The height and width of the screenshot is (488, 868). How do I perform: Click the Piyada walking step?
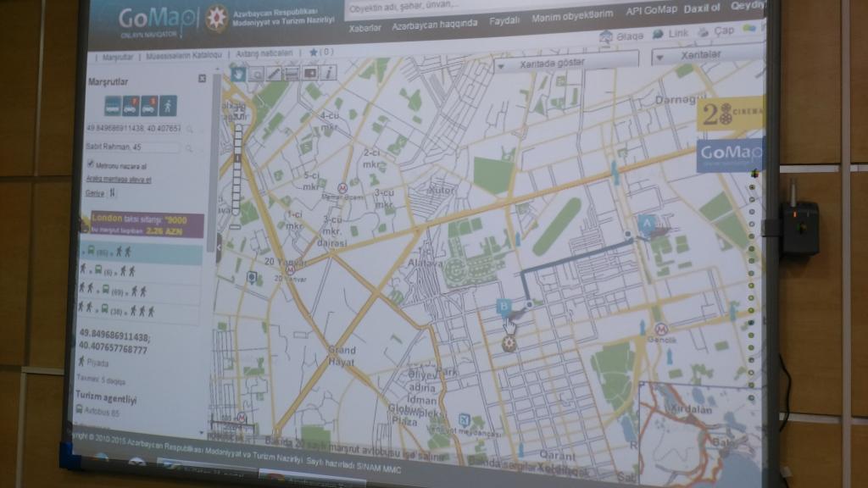93,363
